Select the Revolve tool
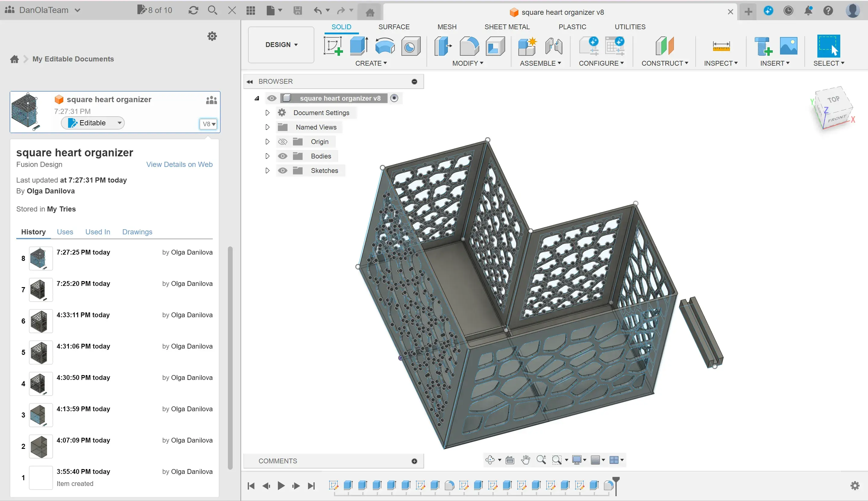The height and width of the screenshot is (501, 868). 385,46
